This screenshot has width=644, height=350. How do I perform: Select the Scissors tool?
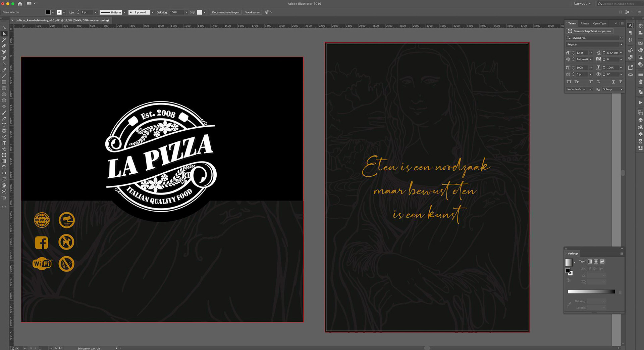[x=4, y=191]
